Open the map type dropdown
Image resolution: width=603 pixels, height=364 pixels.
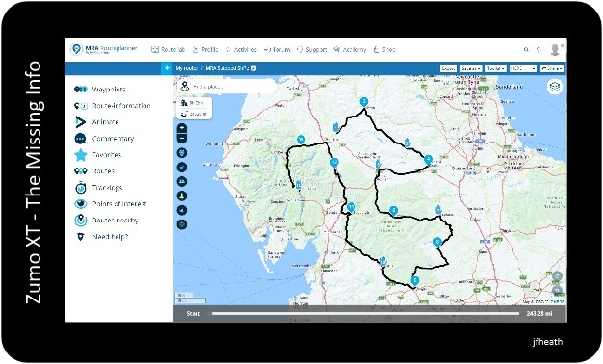click(523, 68)
